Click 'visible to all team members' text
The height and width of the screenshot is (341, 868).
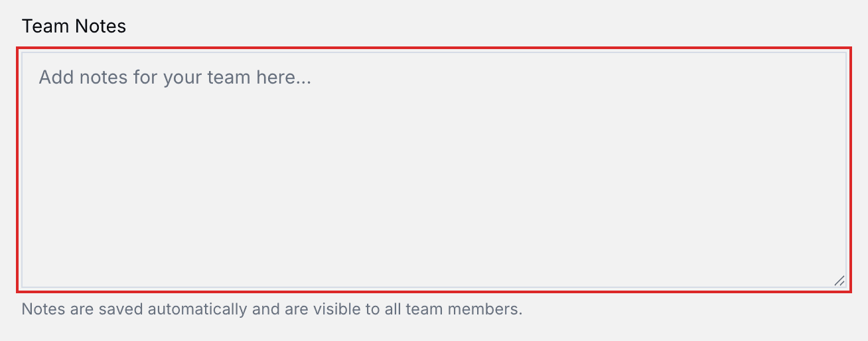pos(437,309)
